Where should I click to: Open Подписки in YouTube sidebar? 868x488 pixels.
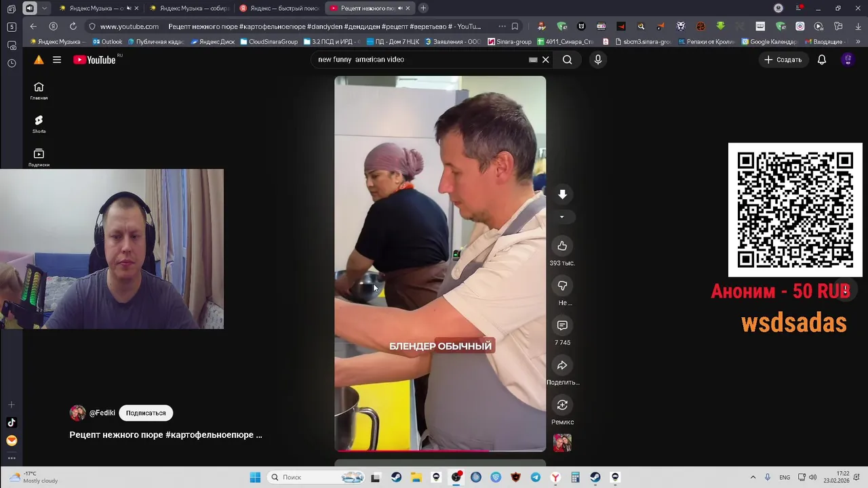[x=39, y=157]
